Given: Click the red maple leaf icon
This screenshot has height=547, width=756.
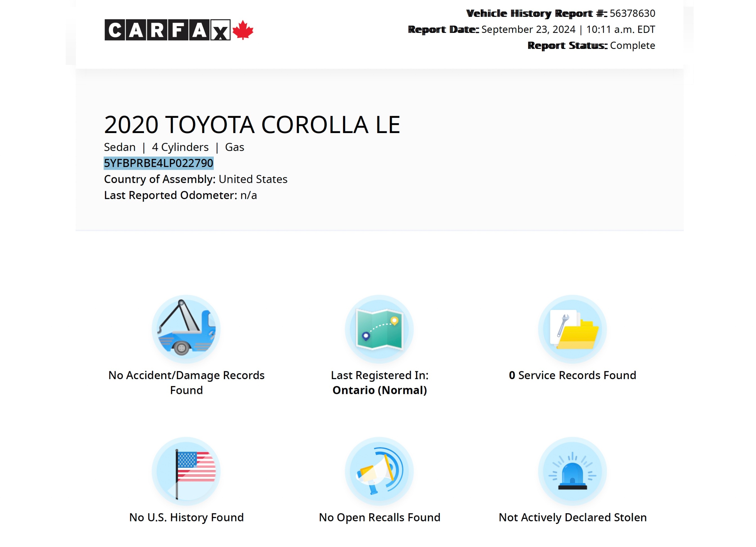Looking at the screenshot, I should pos(243,30).
